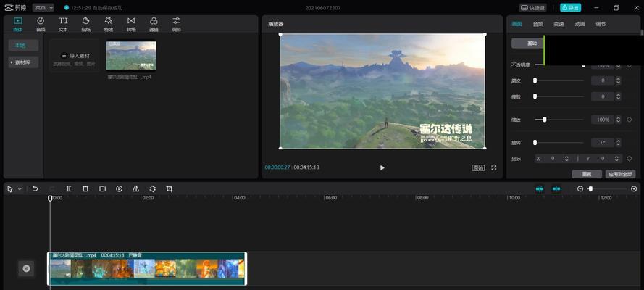
Task: Click the 瘦脸 (Face slimming) slider
Action: point(559,96)
